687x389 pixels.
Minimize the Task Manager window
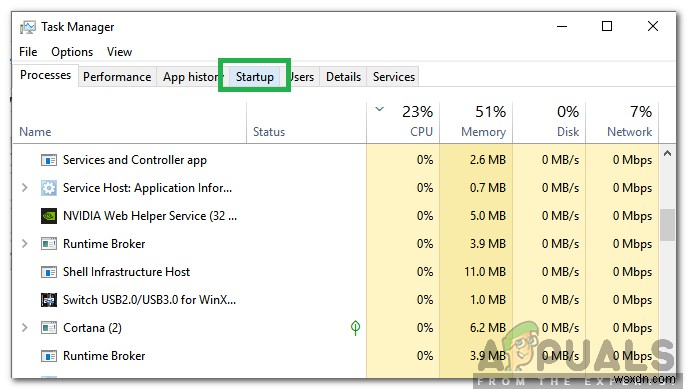coord(562,27)
